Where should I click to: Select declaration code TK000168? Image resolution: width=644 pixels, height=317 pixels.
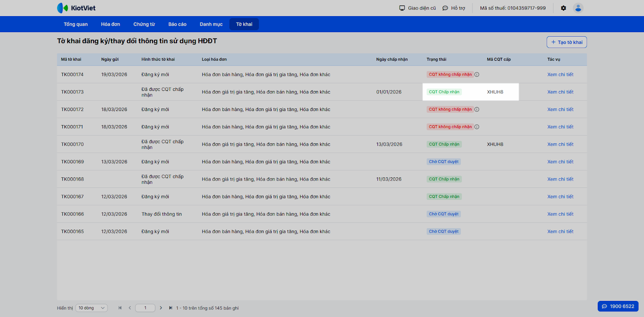[x=72, y=179]
